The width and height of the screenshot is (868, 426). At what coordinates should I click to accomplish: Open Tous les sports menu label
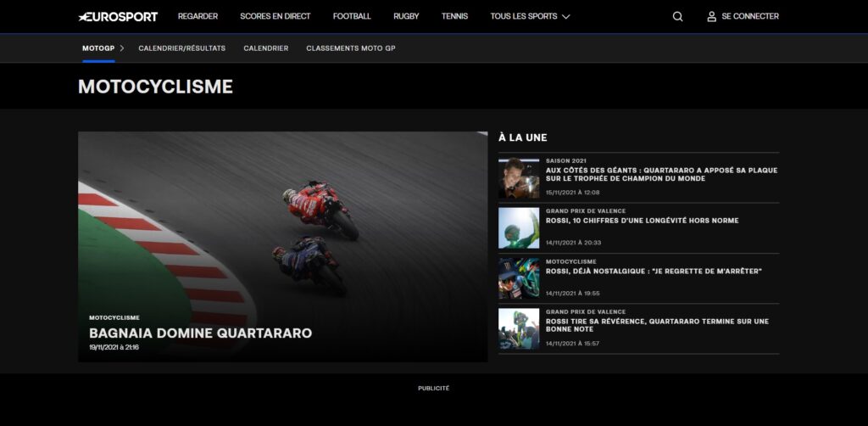(x=524, y=17)
